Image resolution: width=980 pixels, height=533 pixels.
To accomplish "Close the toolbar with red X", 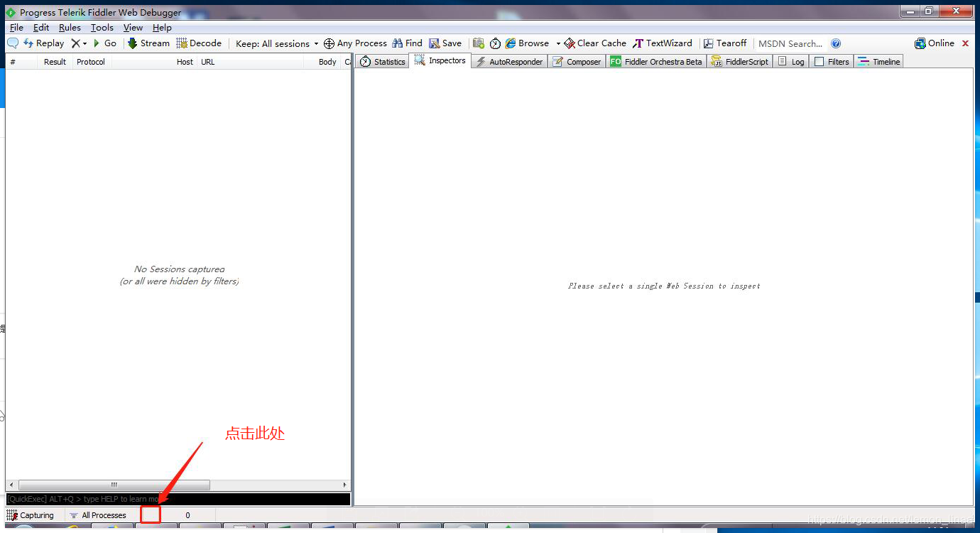I will [x=965, y=43].
